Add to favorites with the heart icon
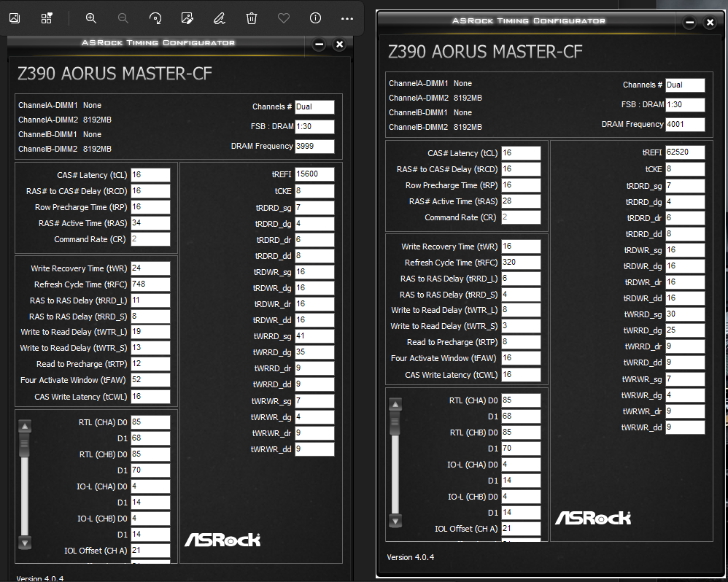The height and width of the screenshot is (582, 728). 283,18
